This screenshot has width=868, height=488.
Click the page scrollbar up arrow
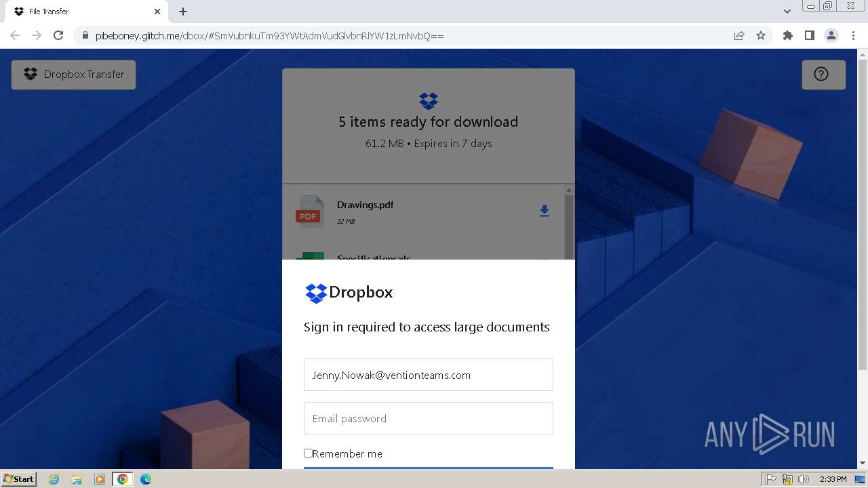tap(863, 54)
